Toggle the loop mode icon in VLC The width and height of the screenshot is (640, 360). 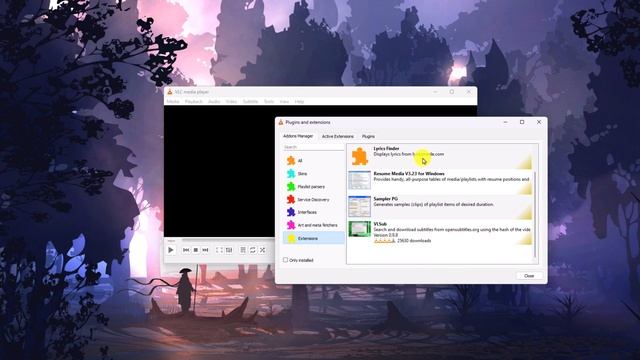click(x=253, y=250)
